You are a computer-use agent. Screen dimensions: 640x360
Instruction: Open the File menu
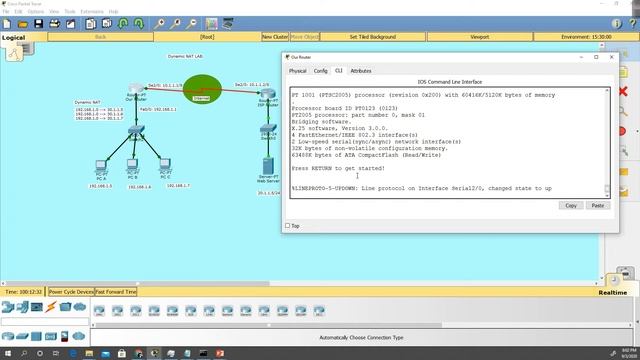[x=6, y=11]
